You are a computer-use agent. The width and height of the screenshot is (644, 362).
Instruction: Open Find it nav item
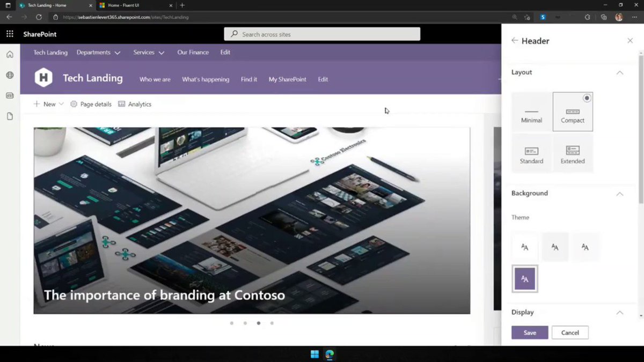tap(249, 79)
